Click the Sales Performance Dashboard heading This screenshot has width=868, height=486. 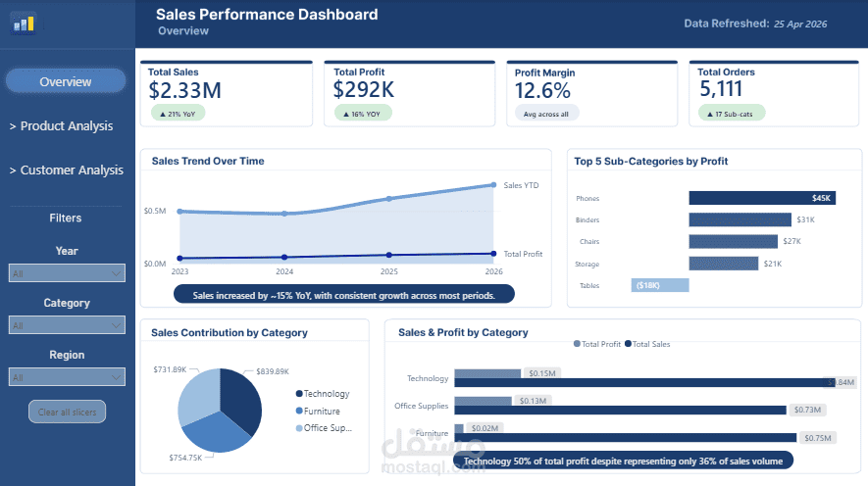[x=267, y=15]
